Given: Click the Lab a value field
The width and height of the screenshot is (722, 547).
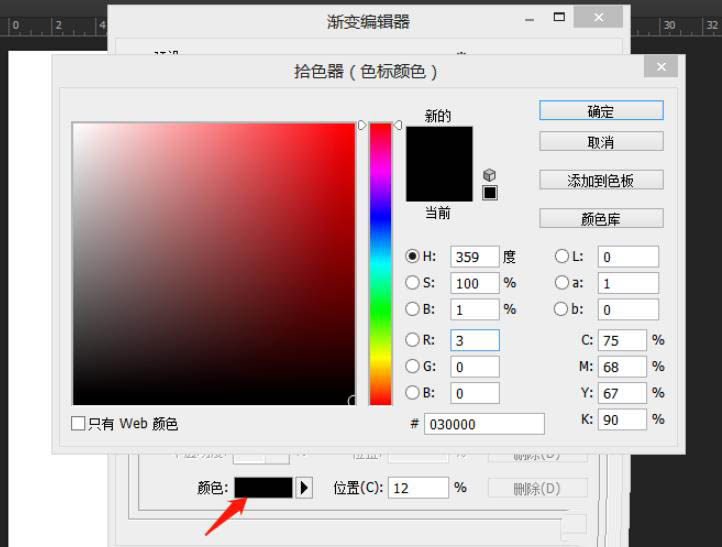Looking at the screenshot, I should [x=628, y=283].
